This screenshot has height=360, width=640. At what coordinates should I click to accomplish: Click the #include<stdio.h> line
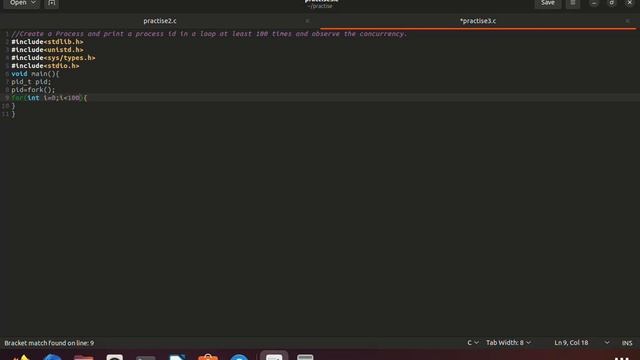(45, 66)
